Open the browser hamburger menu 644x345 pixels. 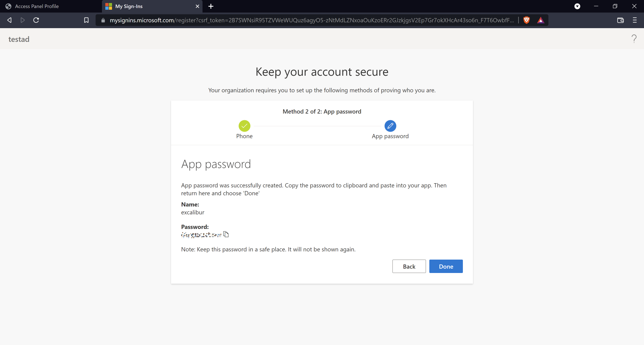tap(634, 20)
